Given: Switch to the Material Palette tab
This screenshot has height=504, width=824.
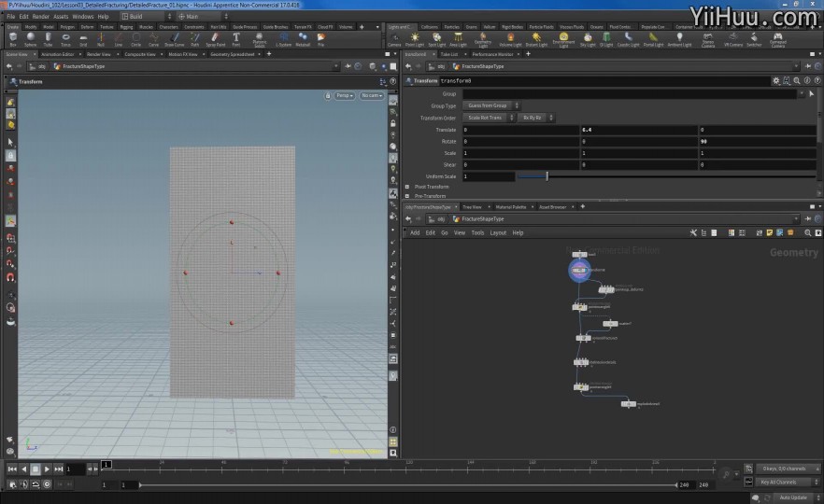Looking at the screenshot, I should tap(511, 207).
